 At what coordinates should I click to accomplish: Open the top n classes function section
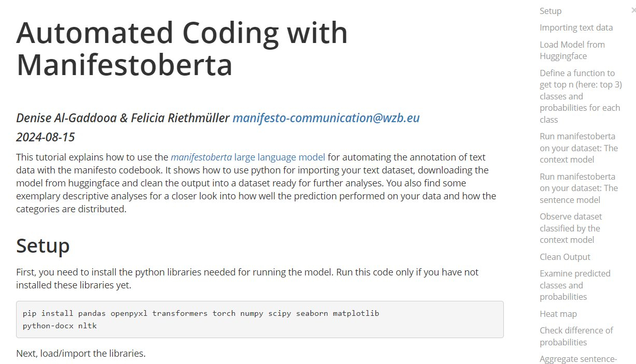click(x=580, y=96)
